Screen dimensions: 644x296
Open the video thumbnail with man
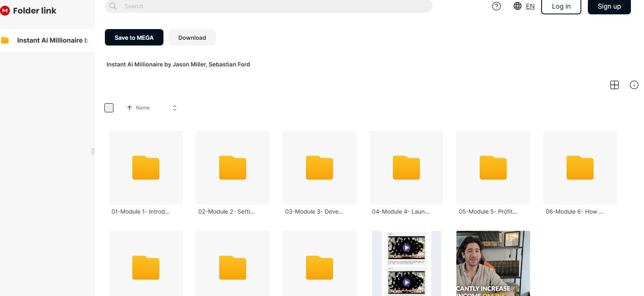tap(493, 263)
